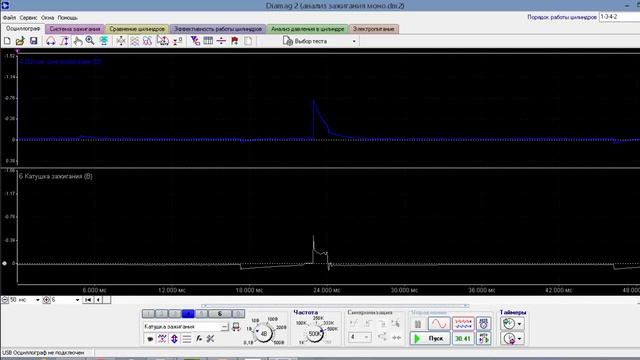Click the Частота knob showing 500K
This screenshot has width=640, height=360.
[315, 334]
